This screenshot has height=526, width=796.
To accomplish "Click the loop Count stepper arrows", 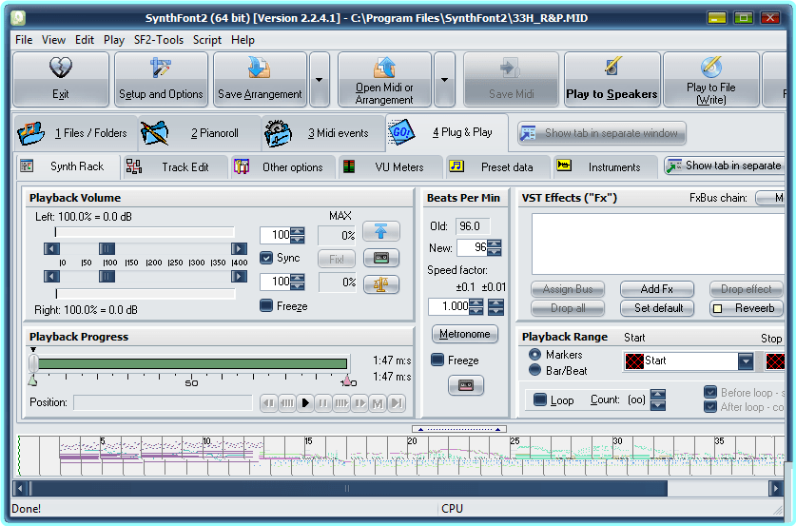I will (x=658, y=400).
